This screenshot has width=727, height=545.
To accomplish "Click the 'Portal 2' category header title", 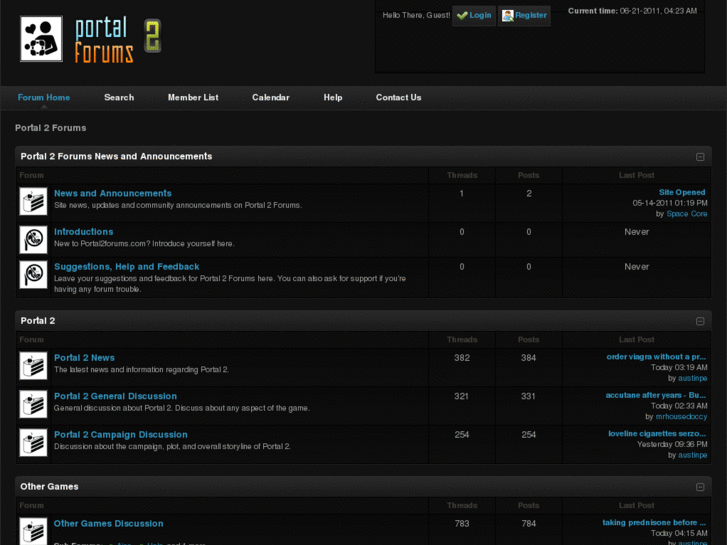I will click(38, 321).
